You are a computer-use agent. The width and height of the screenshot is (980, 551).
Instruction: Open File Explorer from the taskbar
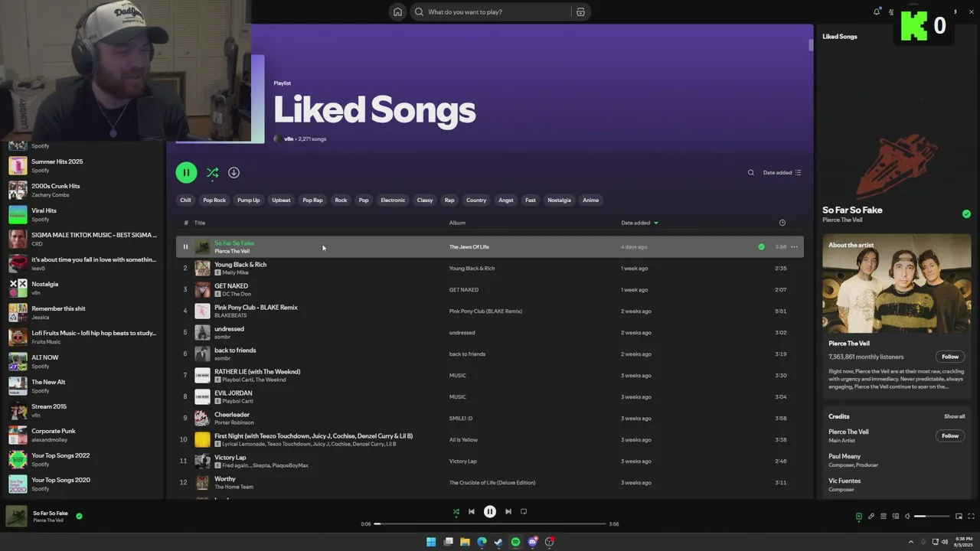pos(465,542)
